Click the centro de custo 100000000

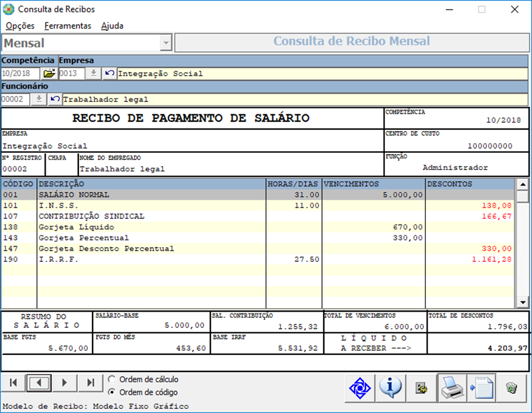click(x=490, y=146)
